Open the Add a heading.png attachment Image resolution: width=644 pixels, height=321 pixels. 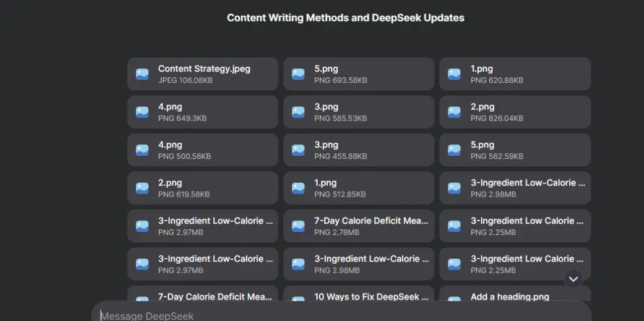click(515, 294)
